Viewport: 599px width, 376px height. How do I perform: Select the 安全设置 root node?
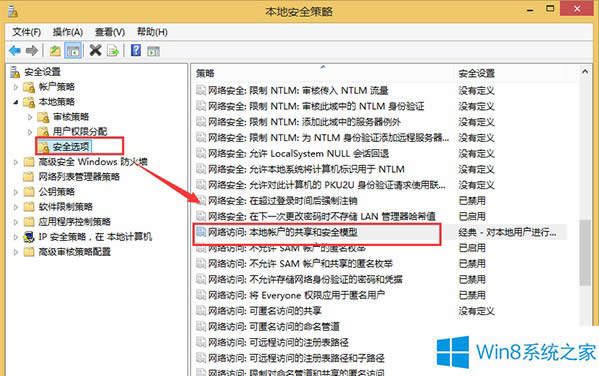42,71
